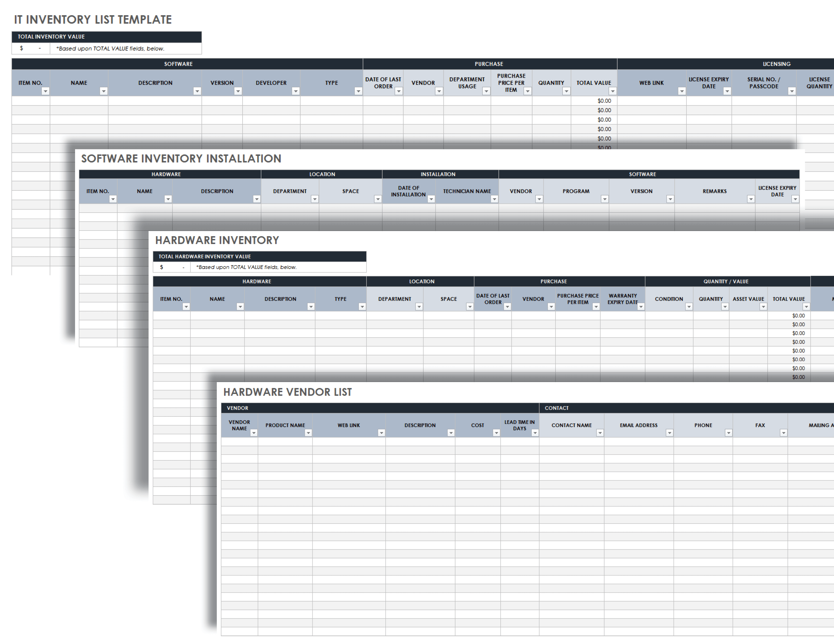834x644 pixels.
Task: Open the LICENSE EXPIRY DATE filter in Software Installation sheet
Action: [x=795, y=199]
